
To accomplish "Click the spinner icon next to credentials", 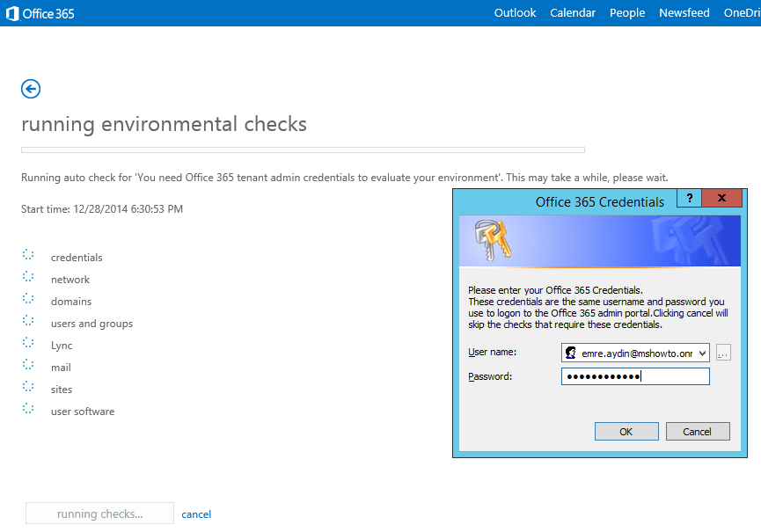I will tap(28, 255).
